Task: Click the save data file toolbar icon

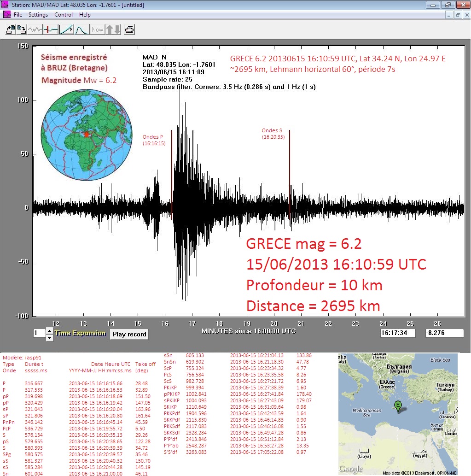Action: 21,29
